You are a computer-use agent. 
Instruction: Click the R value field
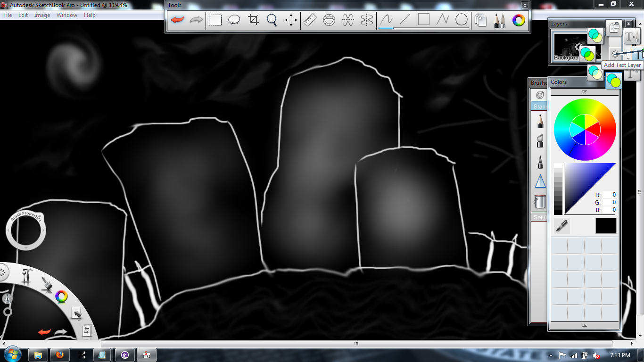[x=610, y=195]
